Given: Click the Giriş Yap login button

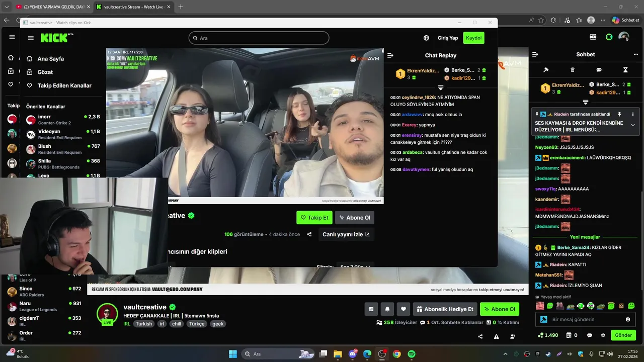Looking at the screenshot, I should pyautogui.click(x=448, y=38).
